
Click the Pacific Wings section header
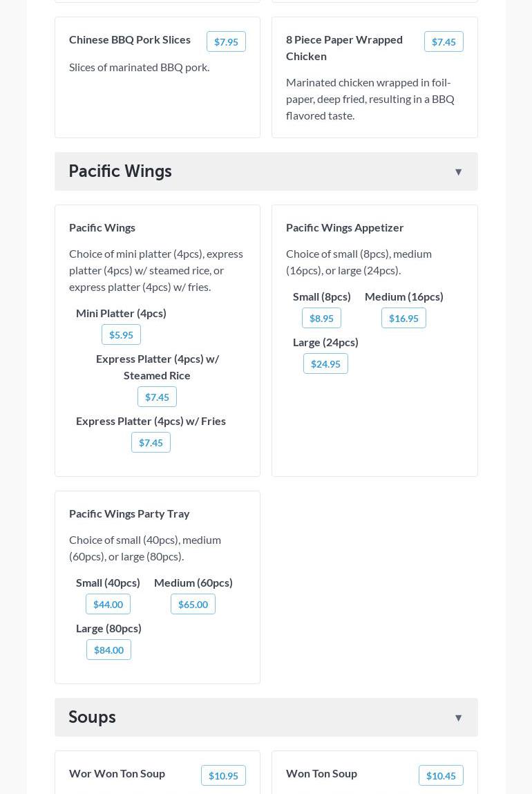click(x=120, y=171)
